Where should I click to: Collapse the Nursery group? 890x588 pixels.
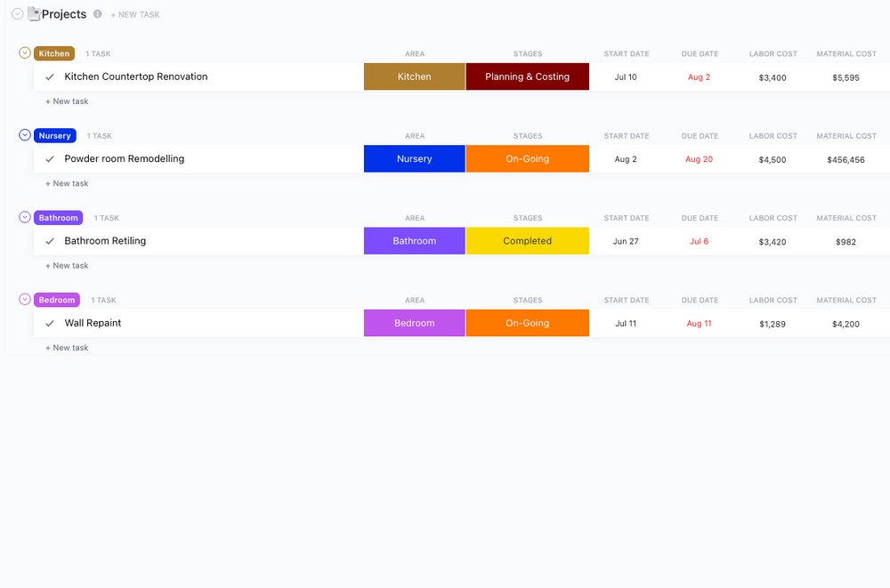coord(24,135)
